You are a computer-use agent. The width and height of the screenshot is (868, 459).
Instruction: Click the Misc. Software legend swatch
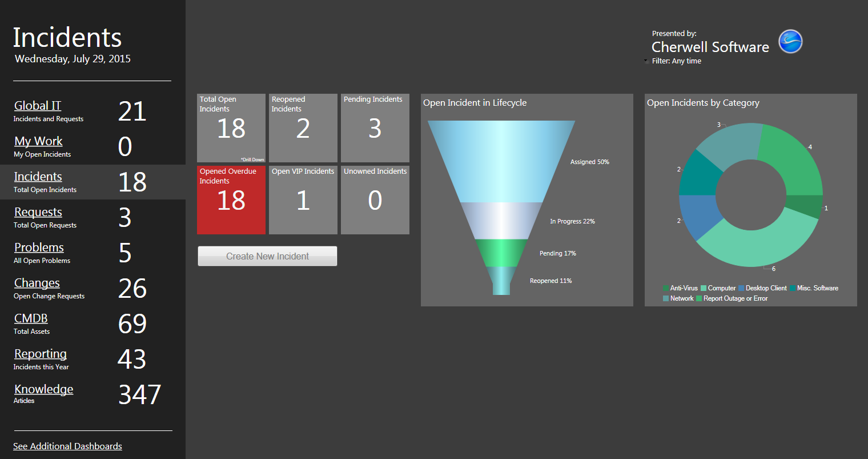[793, 288]
